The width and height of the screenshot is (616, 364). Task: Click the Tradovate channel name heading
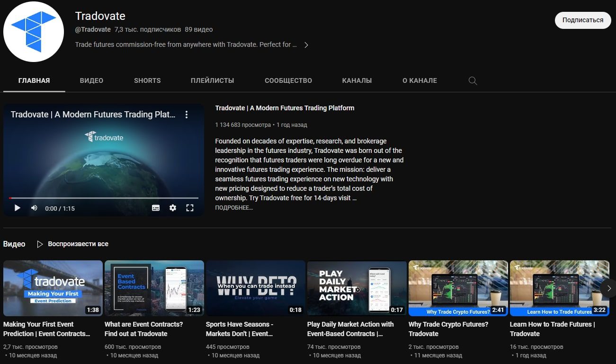click(x=100, y=16)
